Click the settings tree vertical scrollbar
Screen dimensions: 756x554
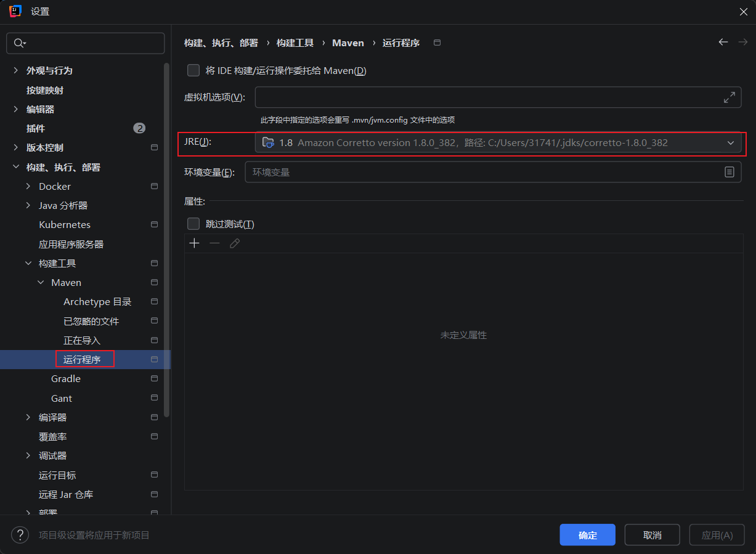point(166,240)
